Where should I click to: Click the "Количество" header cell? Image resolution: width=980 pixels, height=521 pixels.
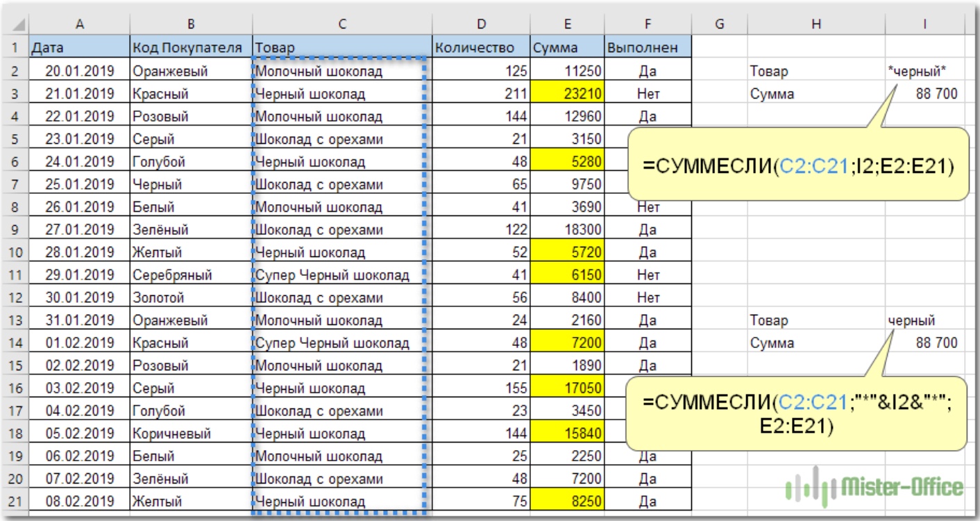pyautogui.click(x=481, y=48)
